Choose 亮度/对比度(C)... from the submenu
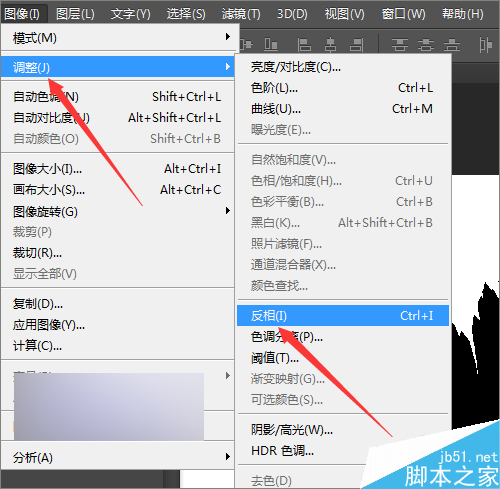The image size is (500, 489). [343, 67]
